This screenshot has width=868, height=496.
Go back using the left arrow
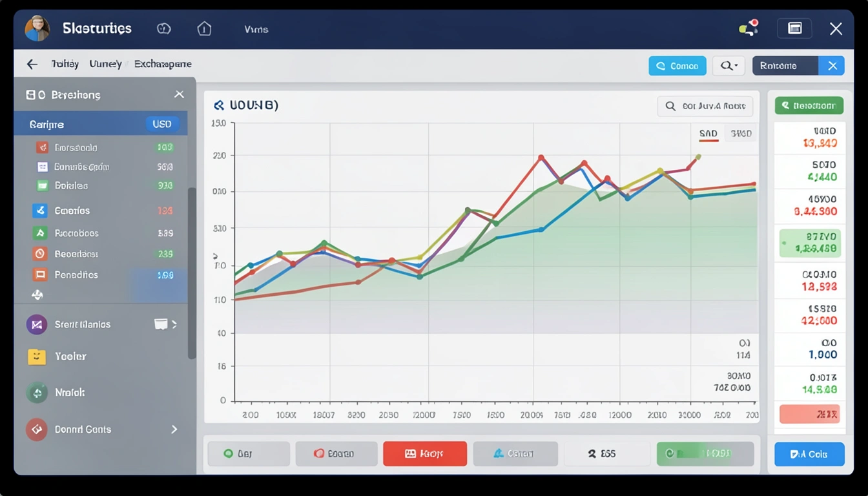click(x=32, y=64)
